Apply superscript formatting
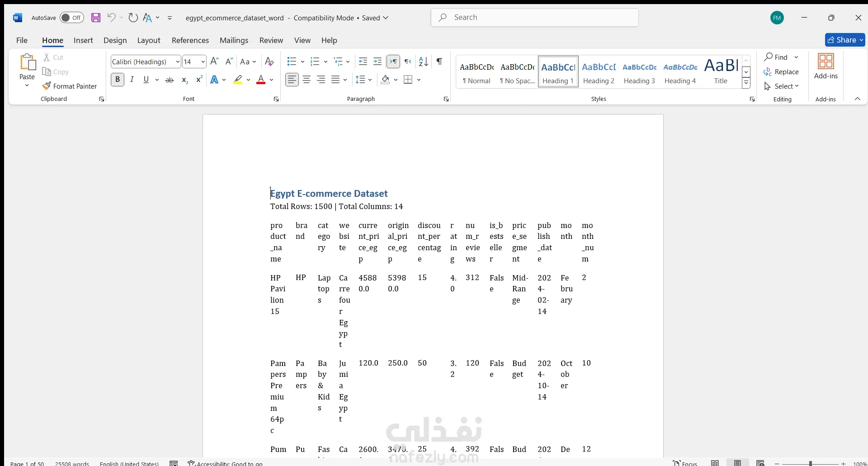This screenshot has width=868, height=466. click(199, 80)
